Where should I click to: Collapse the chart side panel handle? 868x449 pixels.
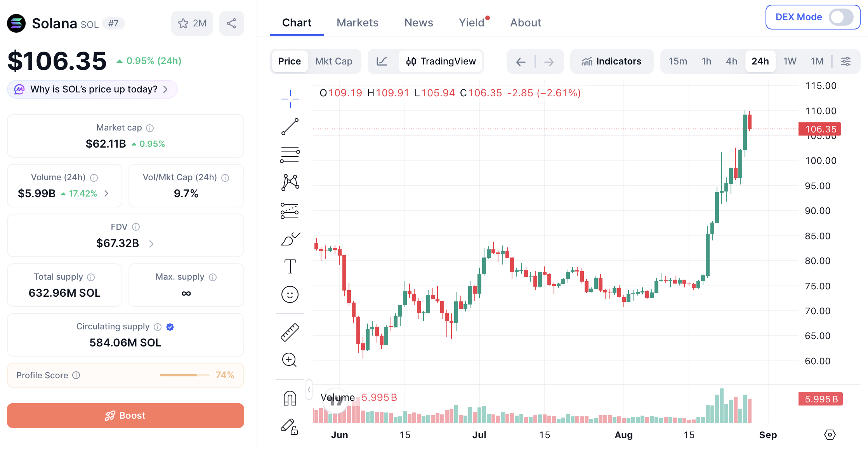pyautogui.click(x=309, y=390)
